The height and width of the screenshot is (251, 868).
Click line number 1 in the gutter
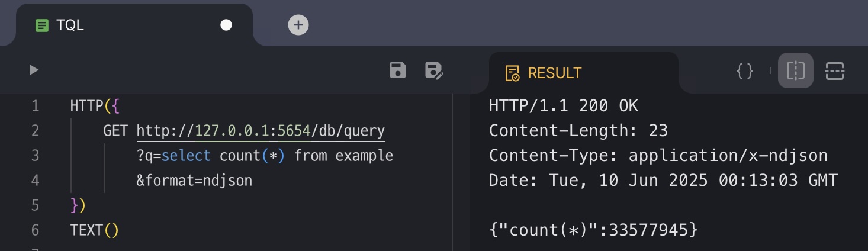click(36, 107)
